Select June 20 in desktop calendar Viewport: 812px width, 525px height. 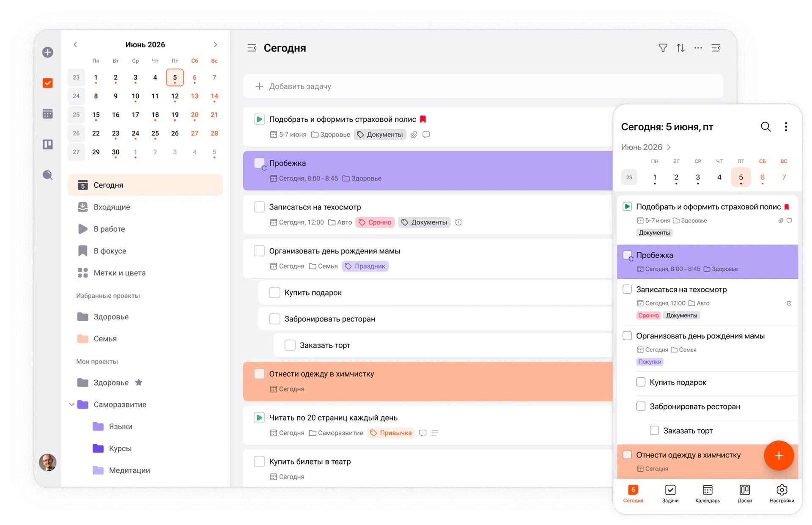(195, 115)
